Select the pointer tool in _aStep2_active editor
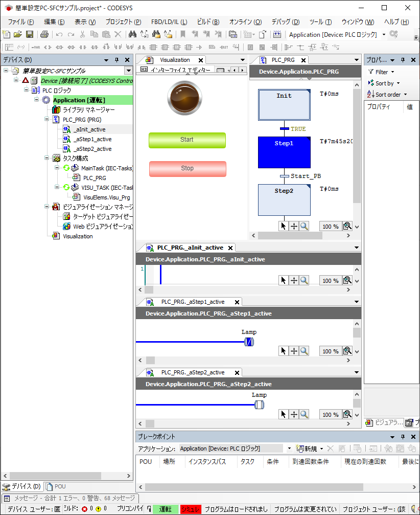The width and height of the screenshot is (420, 515). pos(284,414)
